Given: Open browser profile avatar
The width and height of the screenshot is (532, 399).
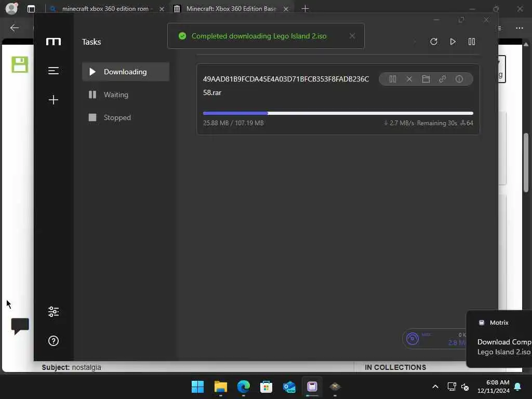Looking at the screenshot, I should pos(12,8).
